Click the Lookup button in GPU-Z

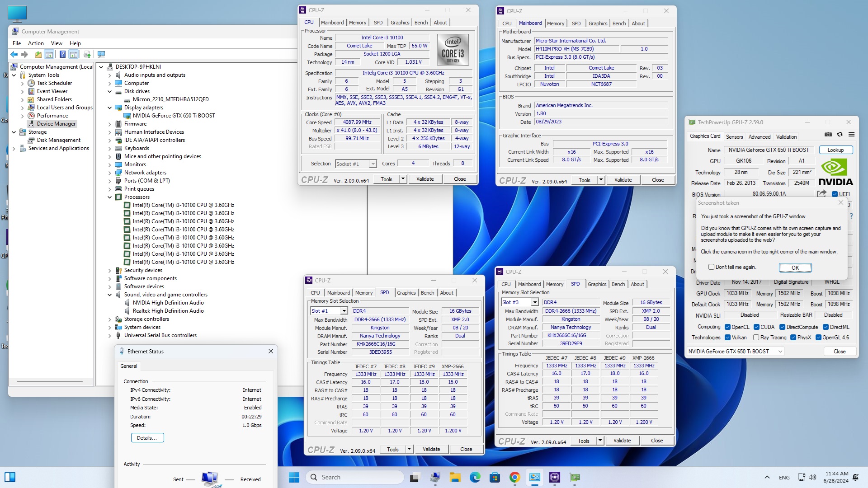pos(835,150)
